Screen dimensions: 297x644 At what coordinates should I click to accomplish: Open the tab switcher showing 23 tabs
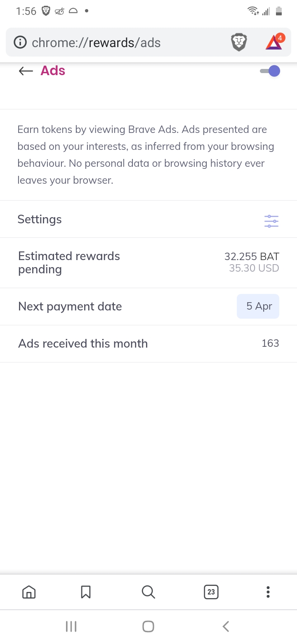[x=211, y=592]
